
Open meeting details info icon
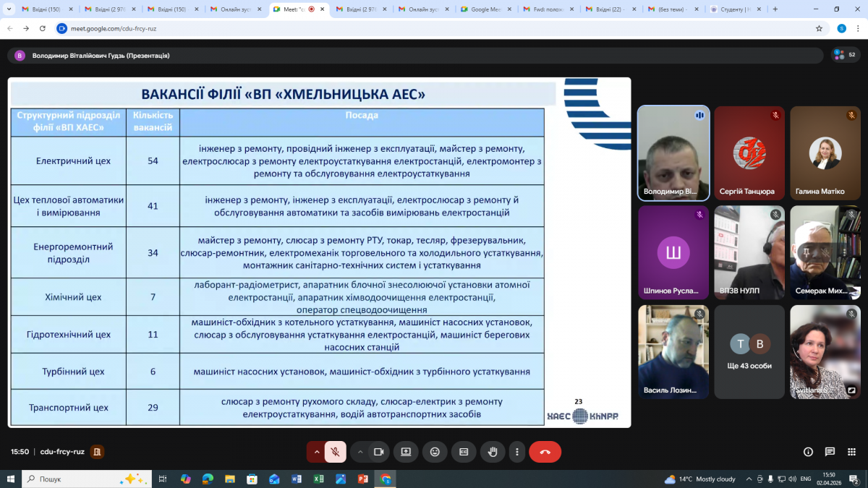pyautogui.click(x=808, y=452)
